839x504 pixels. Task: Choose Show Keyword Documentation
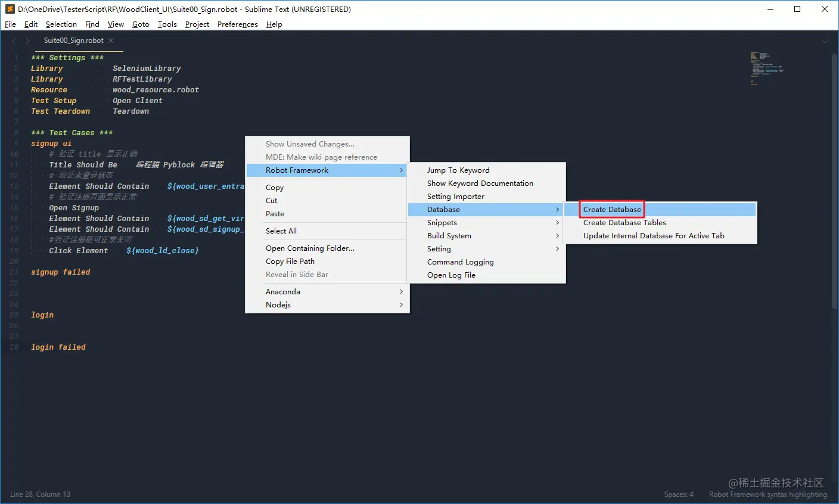pos(486,183)
